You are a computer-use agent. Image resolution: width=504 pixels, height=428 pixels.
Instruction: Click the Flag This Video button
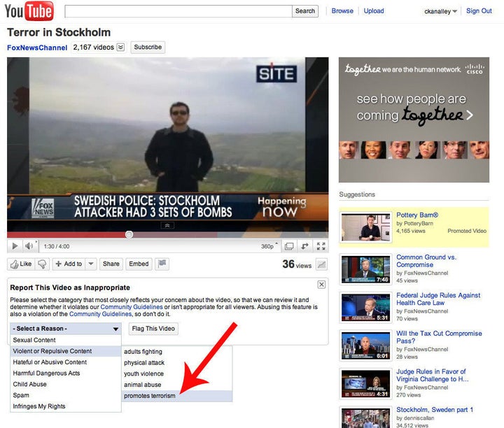coord(153,329)
